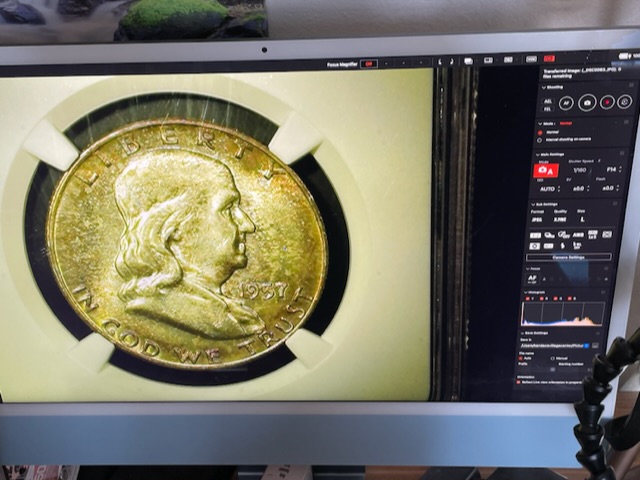
Task: Select the Normal shooting mode radio button
Action: coord(540,132)
